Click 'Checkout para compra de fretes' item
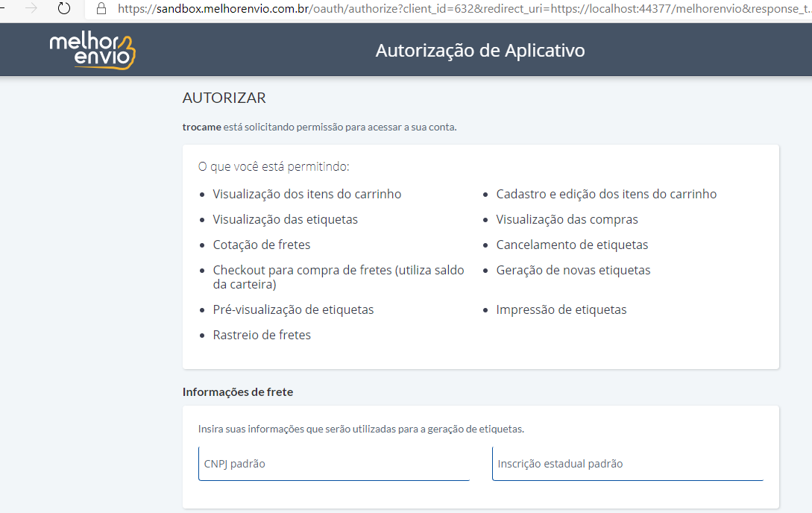 pos(339,277)
